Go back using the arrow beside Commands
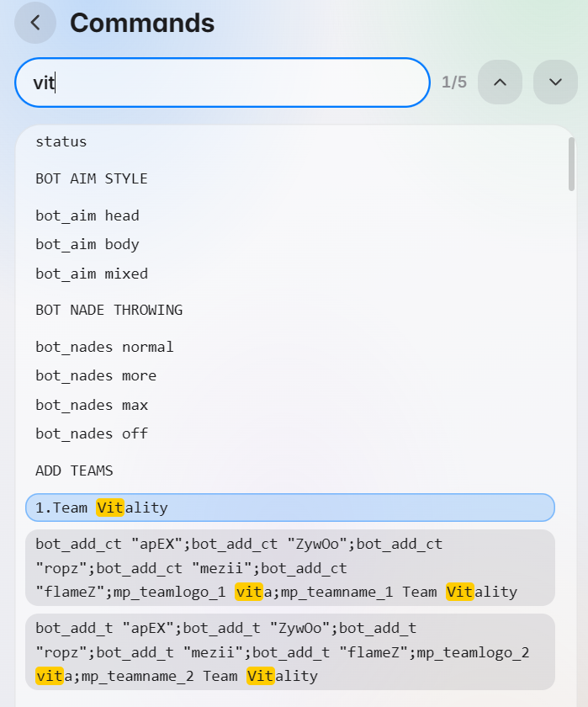The height and width of the screenshot is (707, 588). click(35, 23)
